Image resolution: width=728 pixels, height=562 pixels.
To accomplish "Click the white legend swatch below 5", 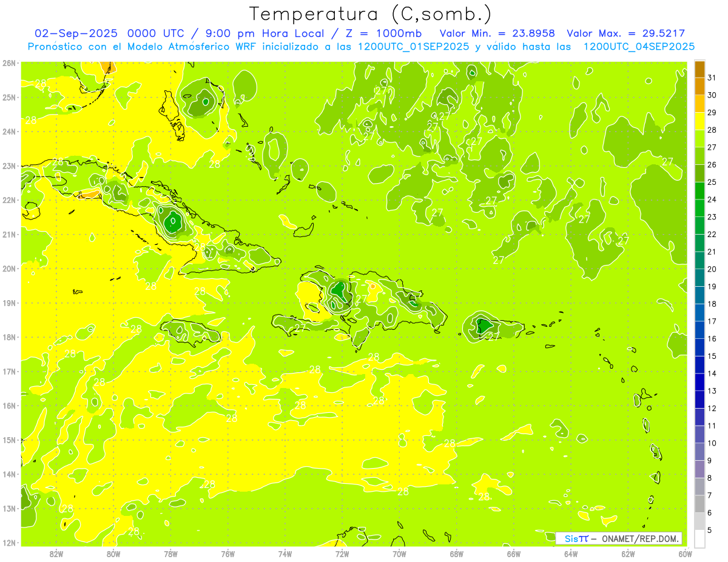I will point(699,538).
